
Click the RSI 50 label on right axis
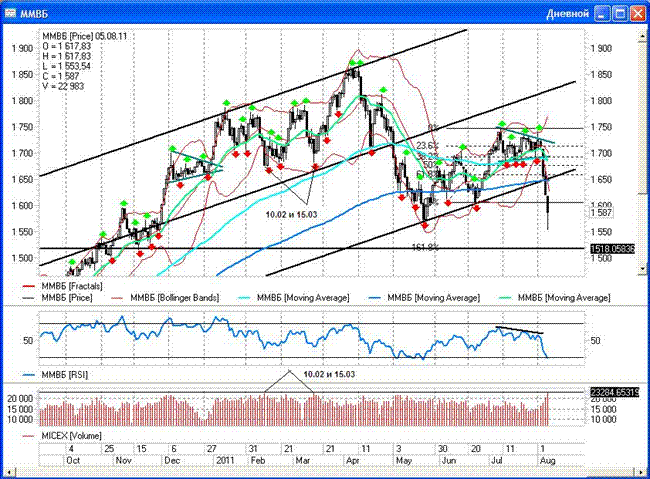595,340
